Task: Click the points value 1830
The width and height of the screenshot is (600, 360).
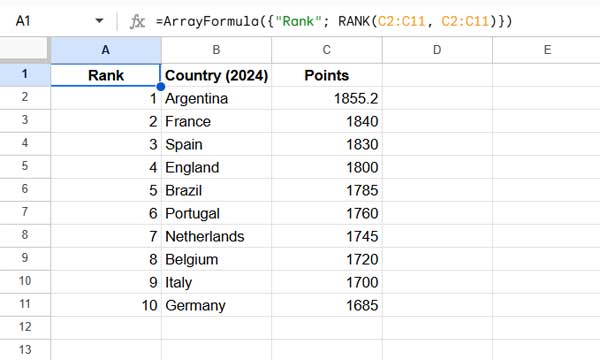Action: 326,144
